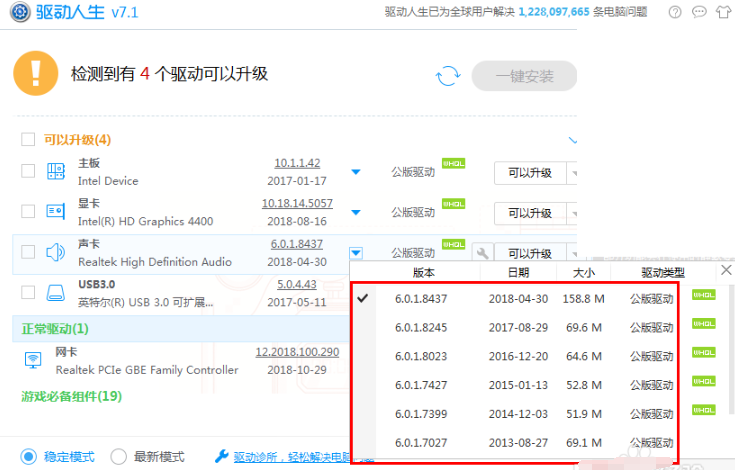Expand the 主板 version dropdown arrow

(355, 172)
